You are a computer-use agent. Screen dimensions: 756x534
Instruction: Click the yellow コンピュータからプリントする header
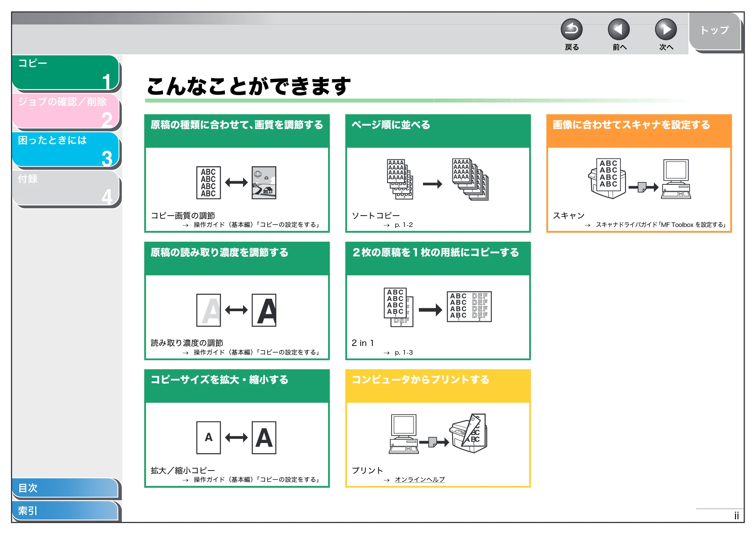point(438,386)
